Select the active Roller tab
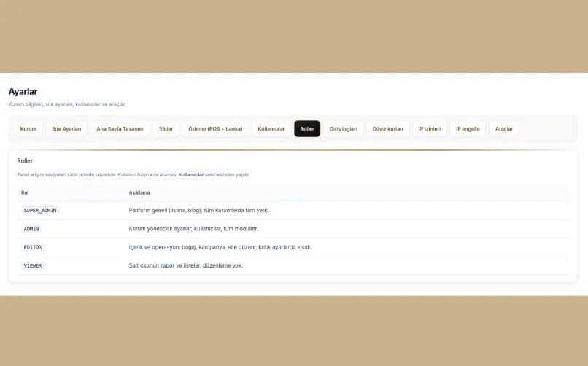Viewport: 588px width, 366px height. [307, 129]
